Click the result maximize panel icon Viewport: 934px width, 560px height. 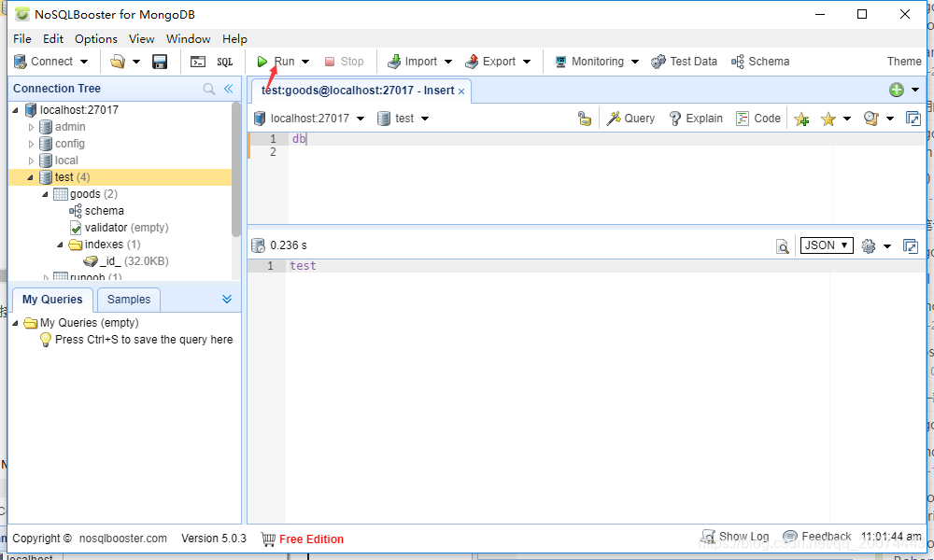(911, 245)
